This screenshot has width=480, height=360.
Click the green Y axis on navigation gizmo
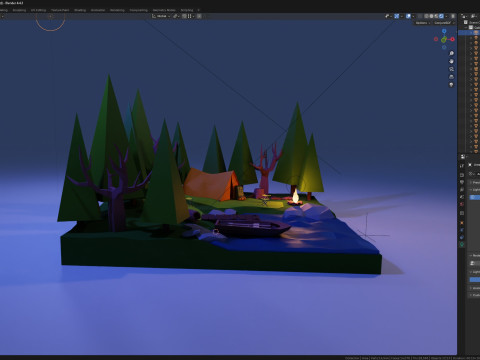click(x=444, y=40)
